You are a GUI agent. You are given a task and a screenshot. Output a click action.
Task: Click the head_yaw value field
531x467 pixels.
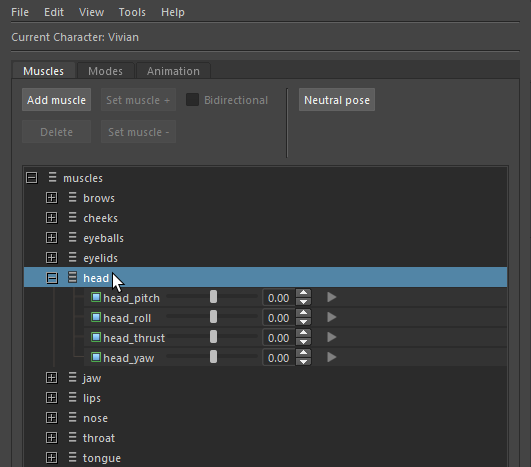(x=279, y=358)
